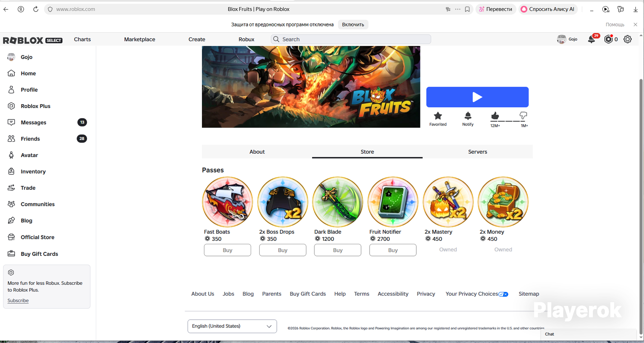Image resolution: width=644 pixels, height=343 pixels.
Task: Open the Sitemap footer link
Action: click(529, 294)
